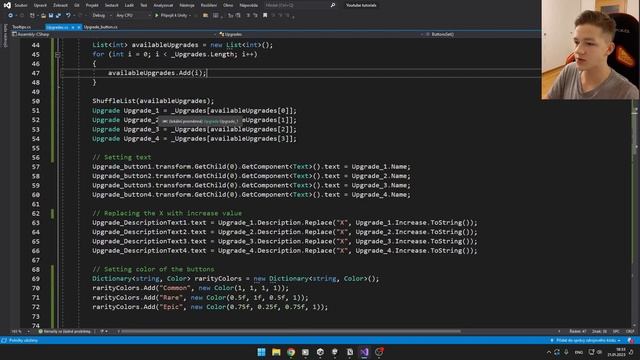Open the Okno menu
Image resolution: width=640 pixels, height=360 pixels.
click(228, 5)
